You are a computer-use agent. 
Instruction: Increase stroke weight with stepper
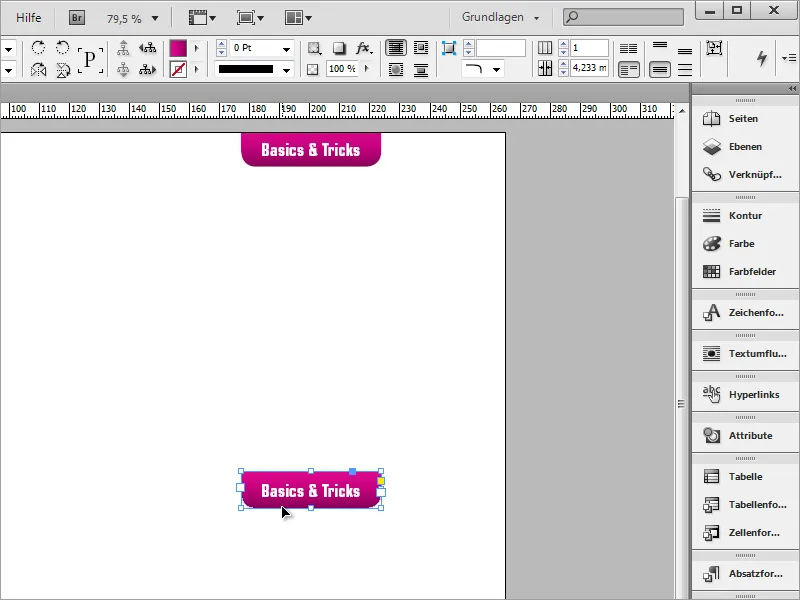point(221,44)
